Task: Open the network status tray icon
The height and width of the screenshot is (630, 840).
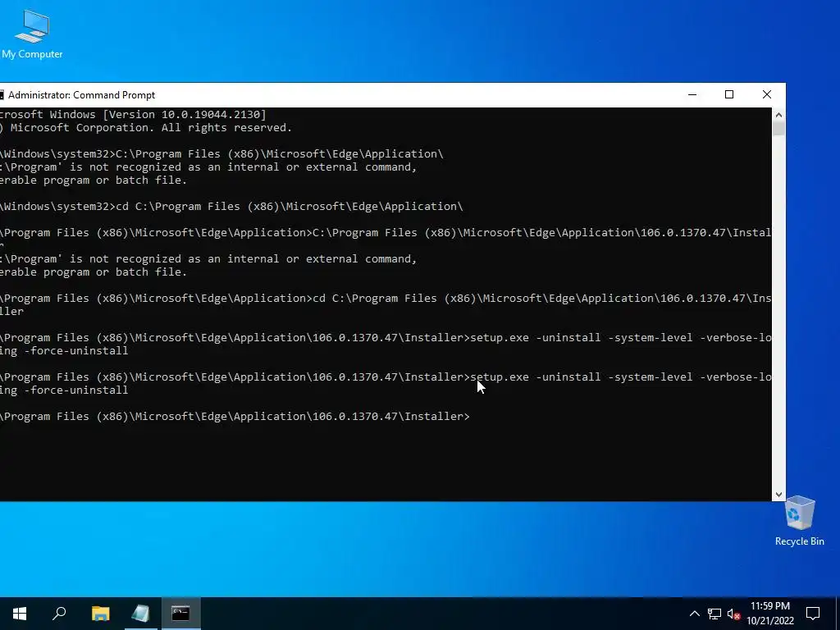Action: (714, 614)
